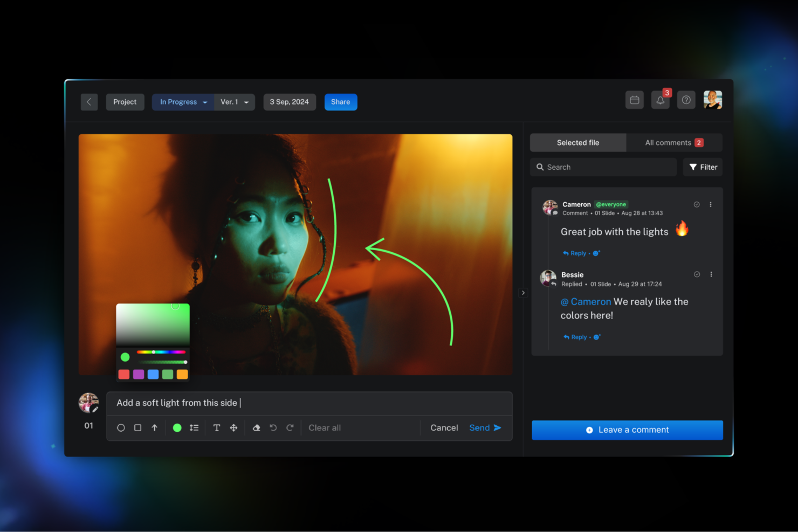Select the move annotation tool
The height and width of the screenshot is (532, 798).
[x=233, y=427]
